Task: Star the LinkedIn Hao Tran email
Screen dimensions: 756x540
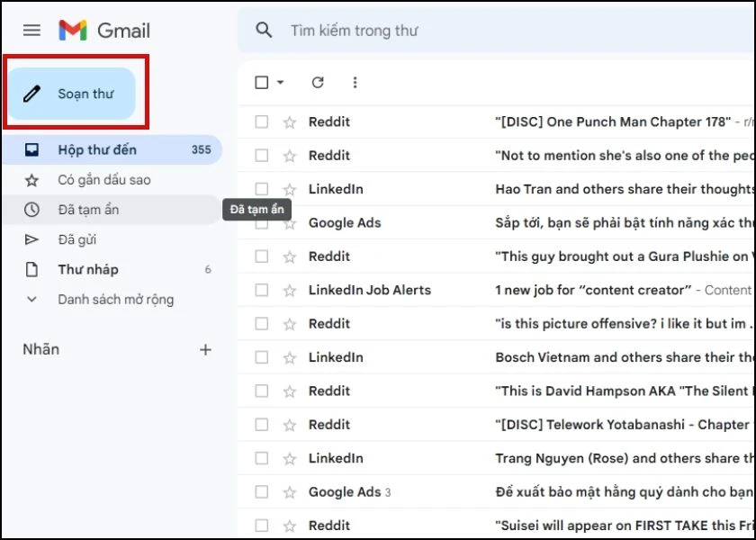Action: pyautogui.click(x=289, y=189)
